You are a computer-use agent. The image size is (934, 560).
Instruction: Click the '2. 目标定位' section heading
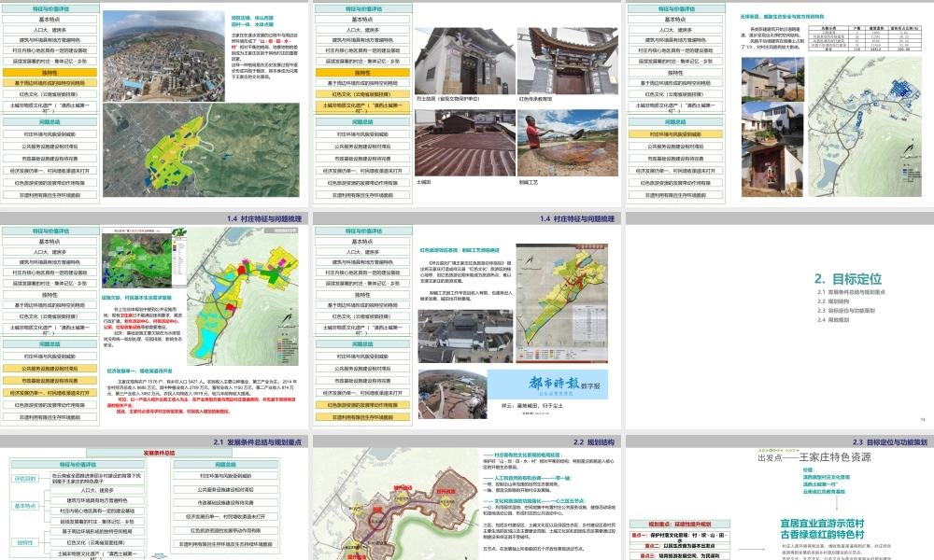pos(848,278)
